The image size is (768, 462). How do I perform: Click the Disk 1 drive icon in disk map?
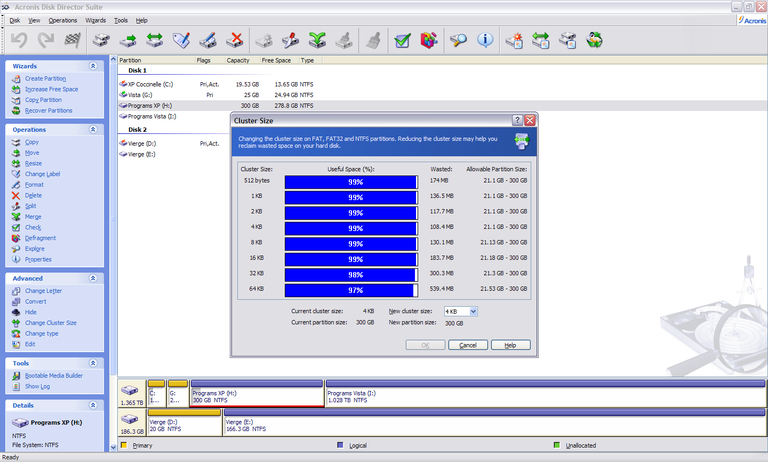click(130, 390)
